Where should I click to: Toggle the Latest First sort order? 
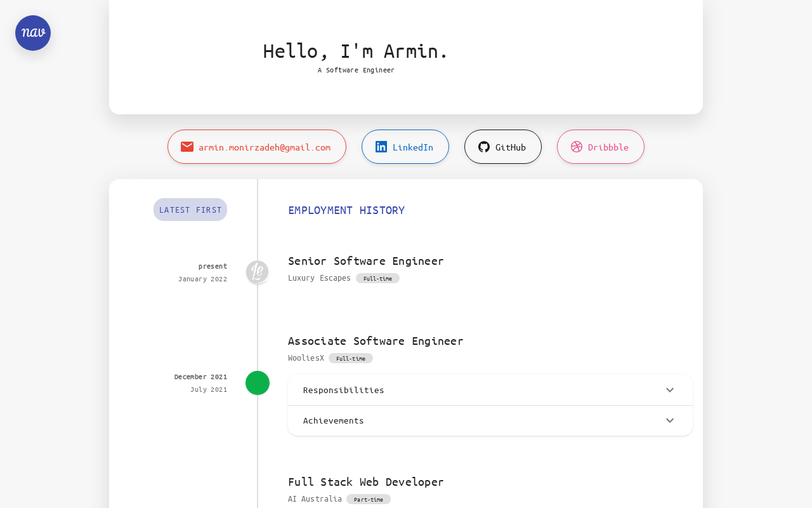click(x=190, y=210)
